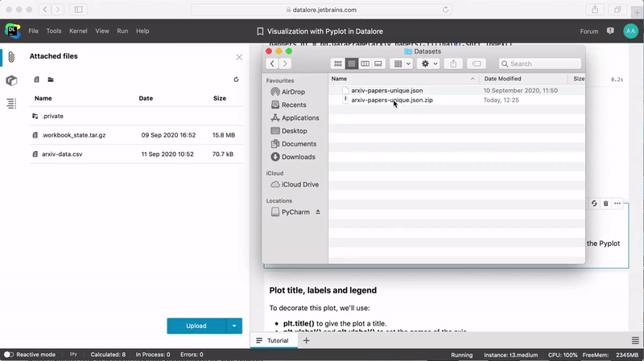
Task: Click the bookmark icon beside notebook title
Action: click(260, 31)
